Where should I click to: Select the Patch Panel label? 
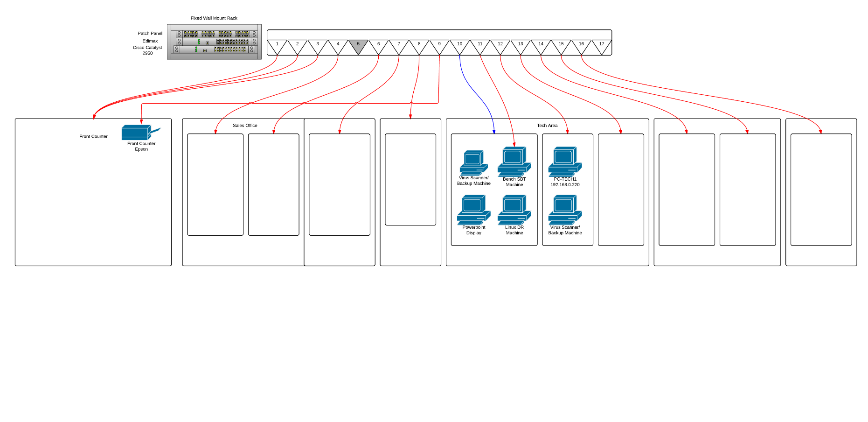[150, 34]
